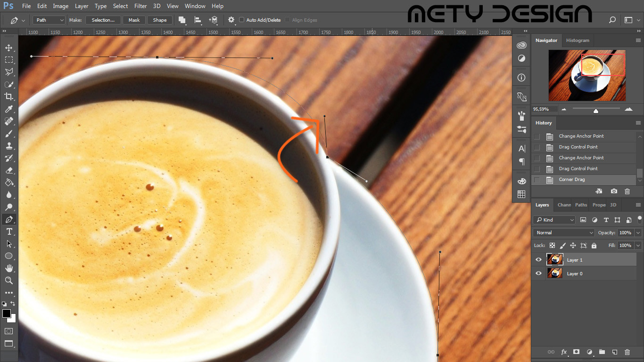Open the Edit Toolbar three-dots menu
The image size is (644, 362).
[8, 293]
